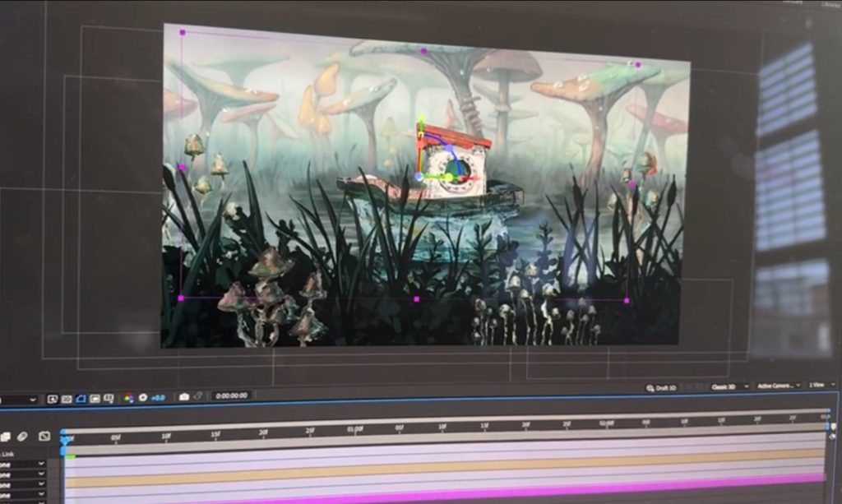This screenshot has height=504, width=842.
Task: Click the top-center magenta layer handle
Action: coord(423,51)
